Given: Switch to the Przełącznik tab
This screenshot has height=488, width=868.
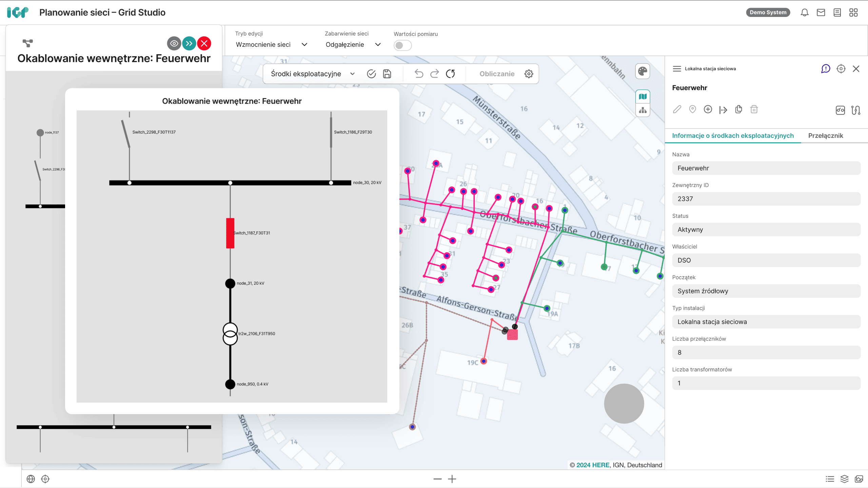Looking at the screenshot, I should [x=825, y=136].
